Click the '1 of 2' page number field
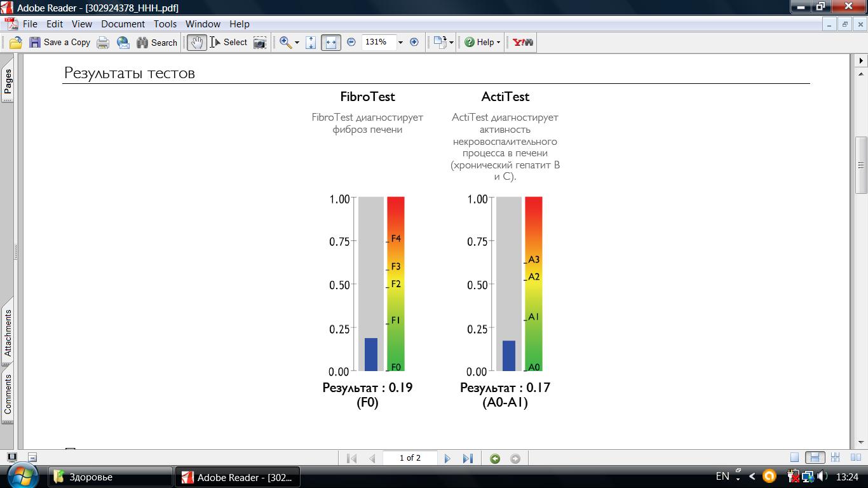The height and width of the screenshot is (488, 868). click(x=410, y=457)
